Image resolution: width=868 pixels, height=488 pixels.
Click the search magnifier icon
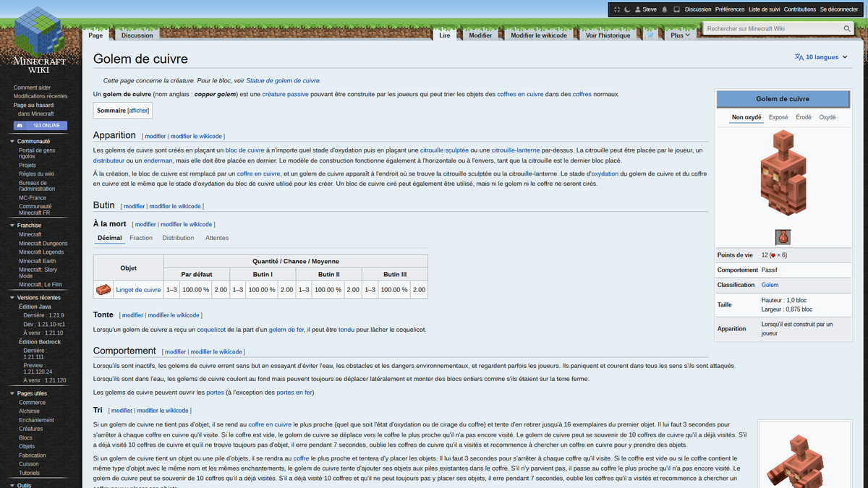pyautogui.click(x=846, y=27)
